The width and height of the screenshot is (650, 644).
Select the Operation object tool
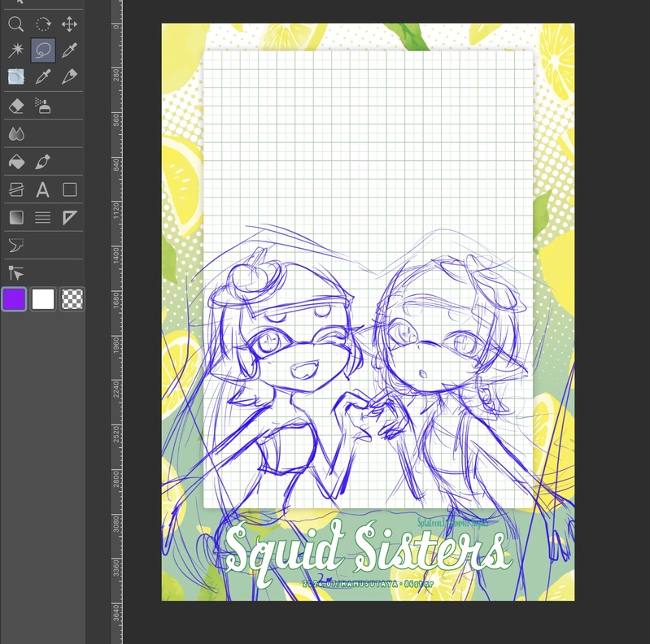point(15,273)
